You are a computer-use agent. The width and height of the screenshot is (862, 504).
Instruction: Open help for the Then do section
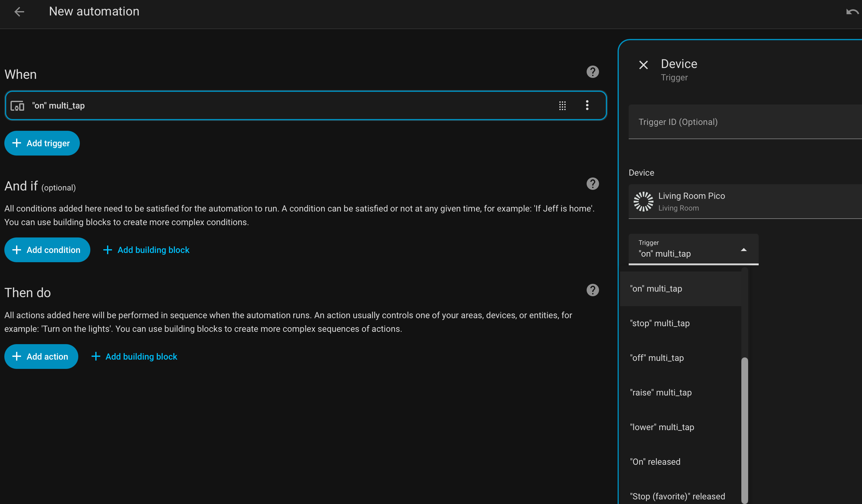coord(593,290)
